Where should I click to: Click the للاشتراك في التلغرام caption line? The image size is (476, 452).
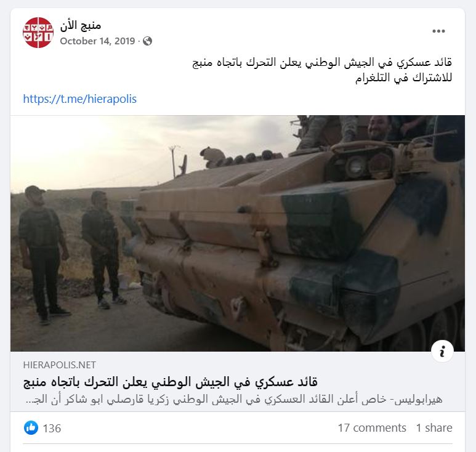pyautogui.click(x=404, y=78)
